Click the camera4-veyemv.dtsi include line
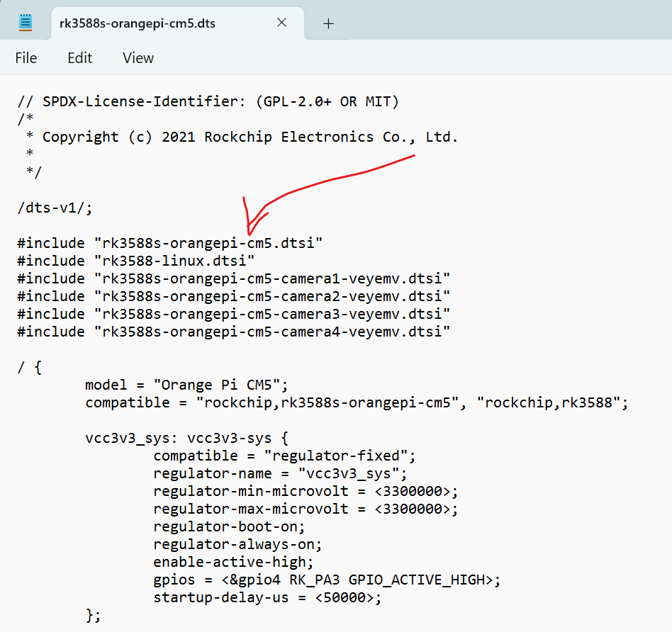The height and width of the screenshot is (632, 672). (234, 332)
